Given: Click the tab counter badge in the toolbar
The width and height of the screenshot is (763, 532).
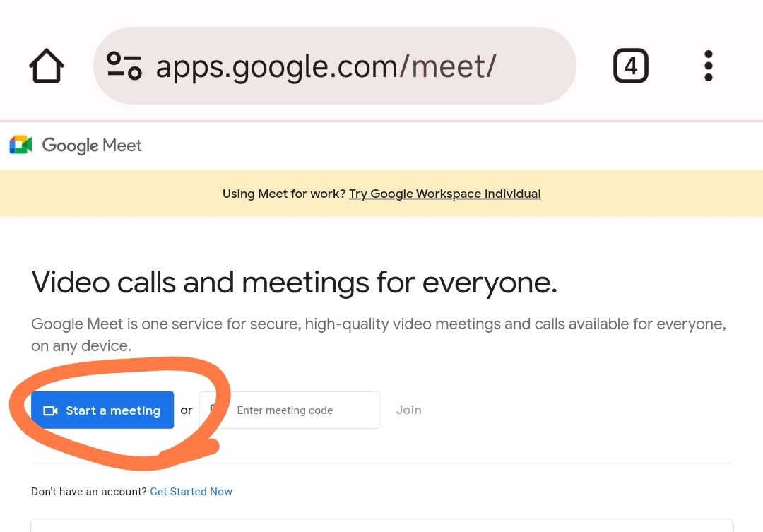Looking at the screenshot, I should click(x=630, y=65).
